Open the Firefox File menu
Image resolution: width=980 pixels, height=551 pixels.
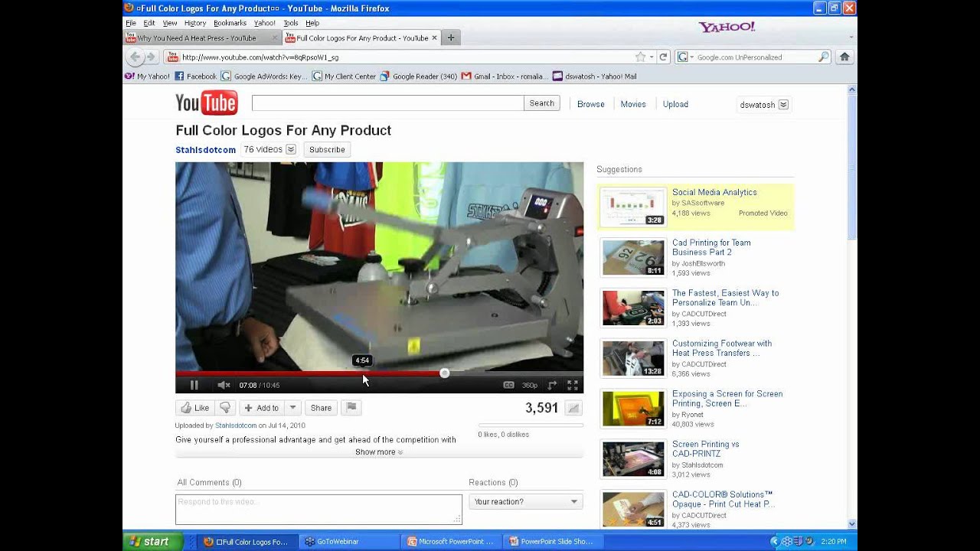point(131,23)
